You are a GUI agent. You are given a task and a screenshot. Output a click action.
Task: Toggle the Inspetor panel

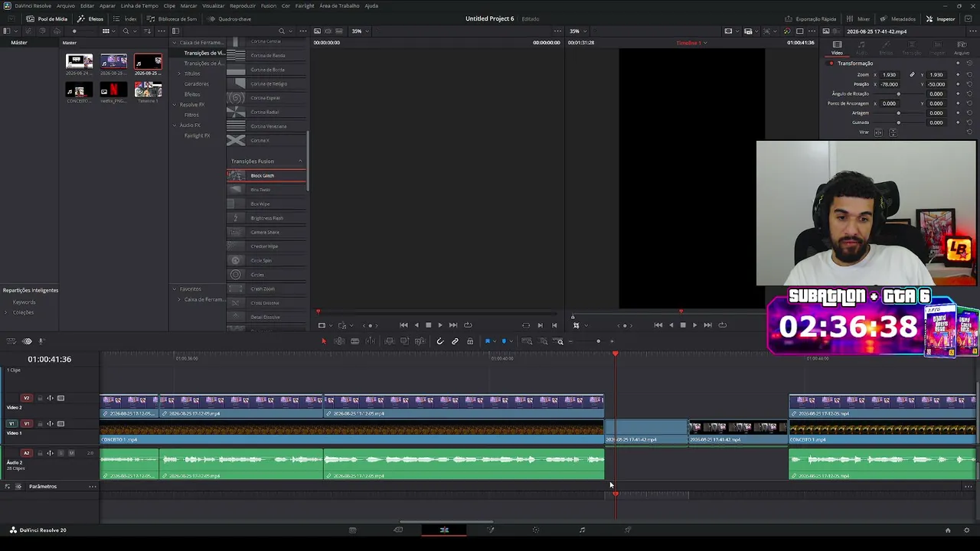941,18
